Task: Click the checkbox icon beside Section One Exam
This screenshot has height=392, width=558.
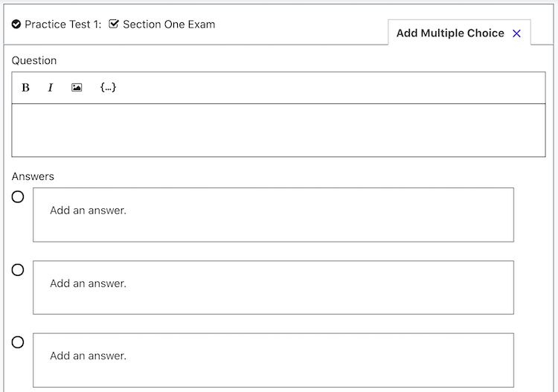Action: [114, 25]
